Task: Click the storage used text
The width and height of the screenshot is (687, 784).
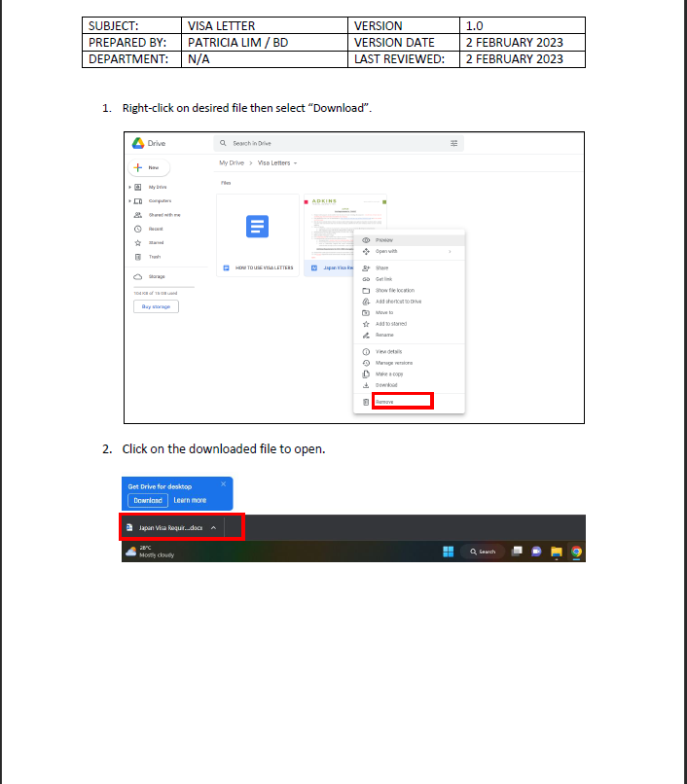Action: [x=155, y=294]
